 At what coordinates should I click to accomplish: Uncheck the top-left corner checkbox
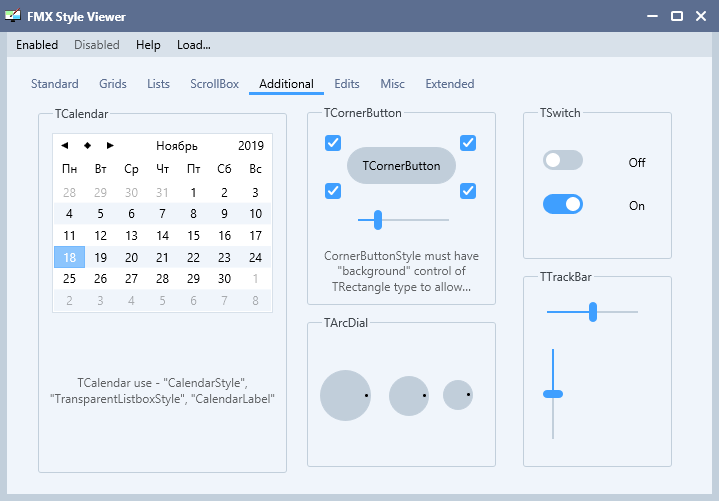pyautogui.click(x=333, y=143)
